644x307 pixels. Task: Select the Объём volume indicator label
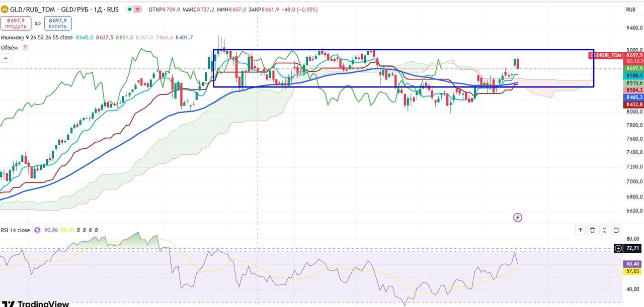click(x=9, y=48)
